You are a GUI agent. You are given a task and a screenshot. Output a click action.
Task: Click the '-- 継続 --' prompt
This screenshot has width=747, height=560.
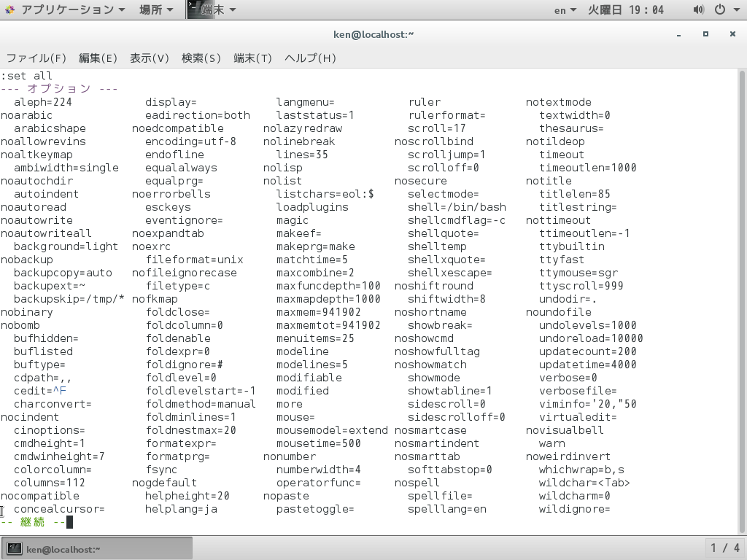click(x=33, y=522)
